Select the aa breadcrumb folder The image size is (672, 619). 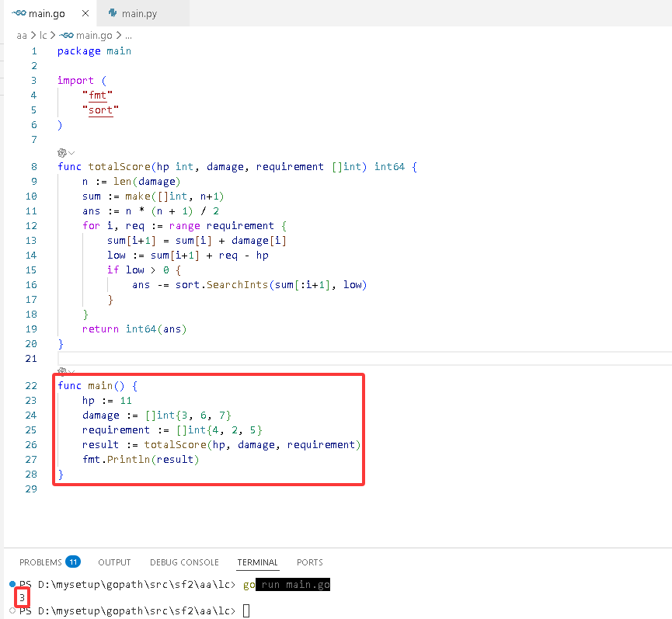pyautogui.click(x=22, y=36)
